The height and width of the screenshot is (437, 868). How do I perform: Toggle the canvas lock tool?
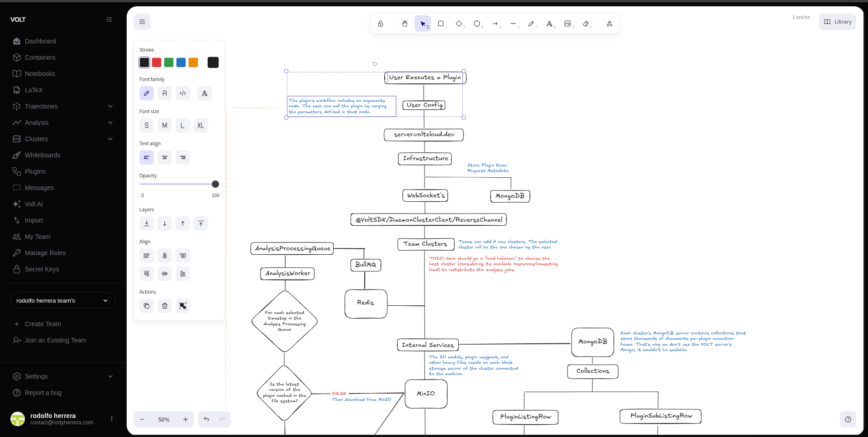381,24
